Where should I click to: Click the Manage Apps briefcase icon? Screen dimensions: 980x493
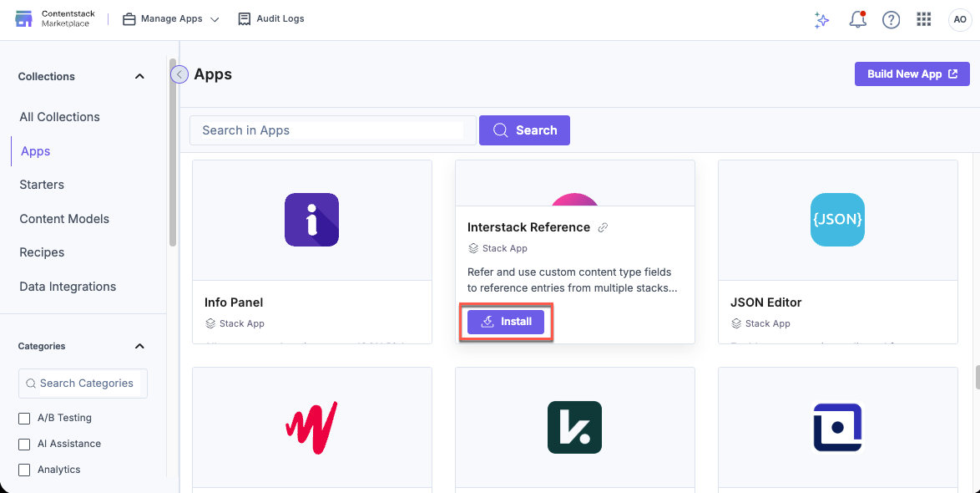click(x=129, y=19)
